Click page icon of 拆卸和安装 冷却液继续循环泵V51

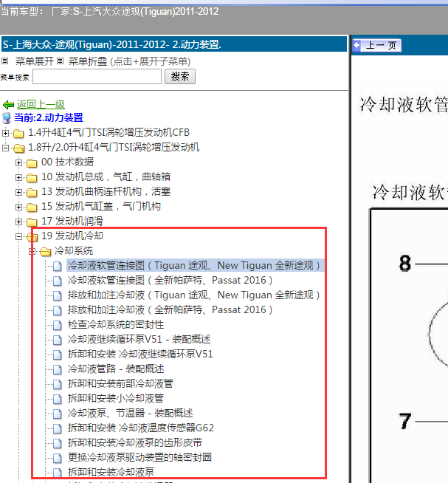58,354
